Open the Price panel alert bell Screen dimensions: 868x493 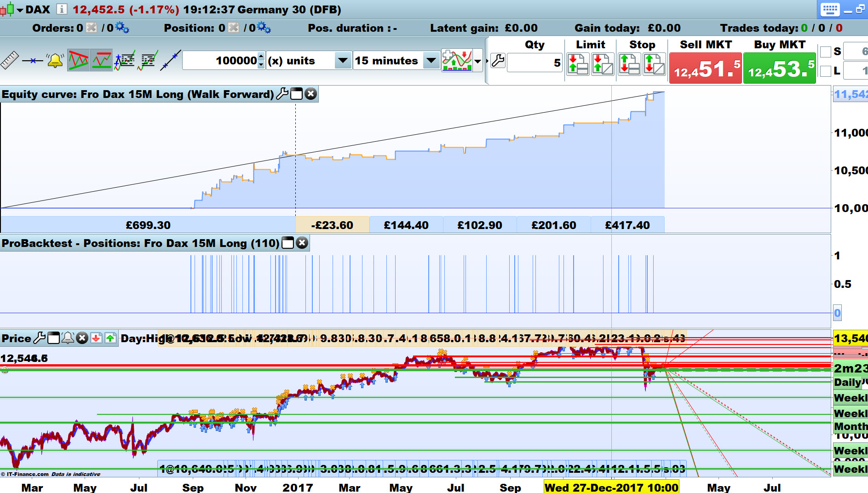(x=68, y=338)
